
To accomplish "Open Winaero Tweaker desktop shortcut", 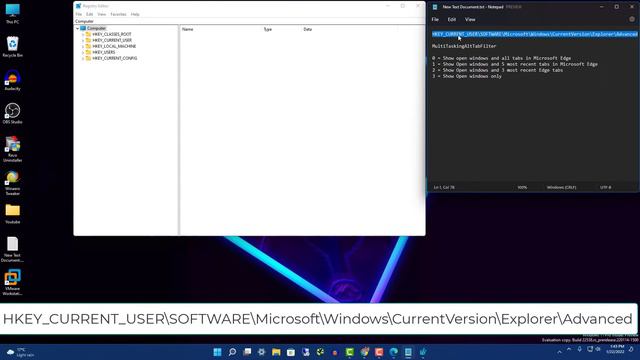I will pos(12,183).
